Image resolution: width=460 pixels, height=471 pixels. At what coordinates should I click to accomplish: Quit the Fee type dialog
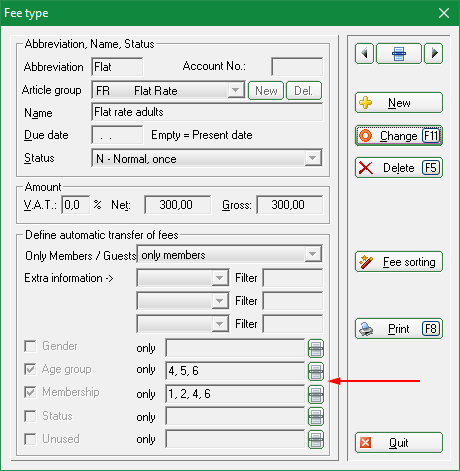(x=399, y=443)
